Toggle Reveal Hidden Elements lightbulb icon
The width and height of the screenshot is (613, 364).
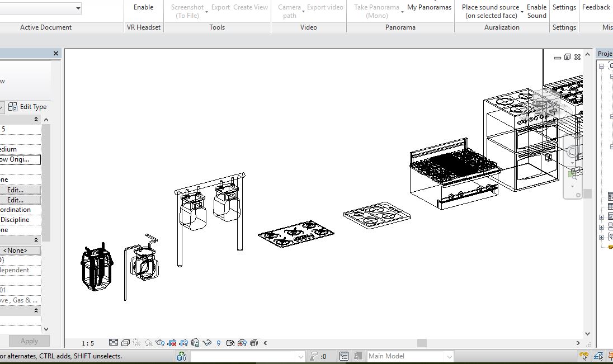[219, 343]
